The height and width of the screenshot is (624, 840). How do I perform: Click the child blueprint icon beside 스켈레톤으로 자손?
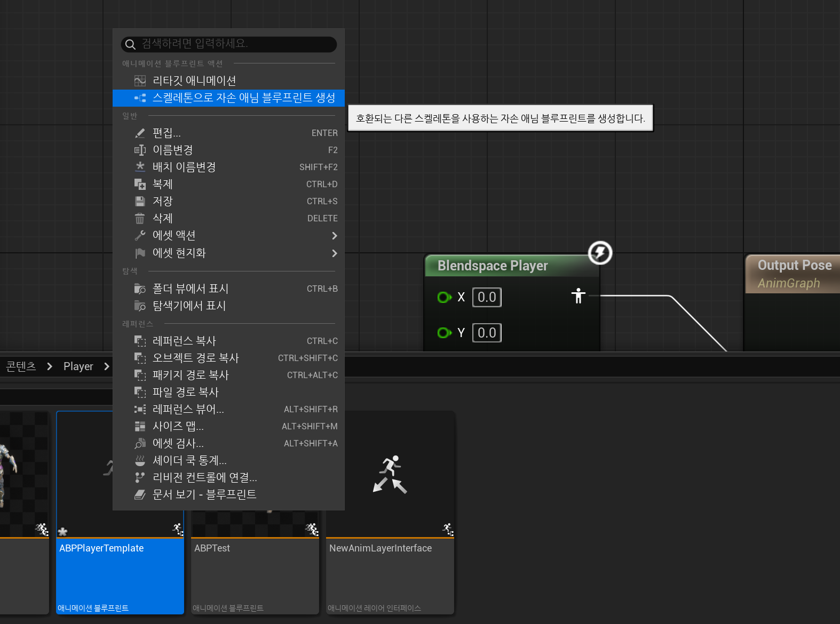(140, 98)
